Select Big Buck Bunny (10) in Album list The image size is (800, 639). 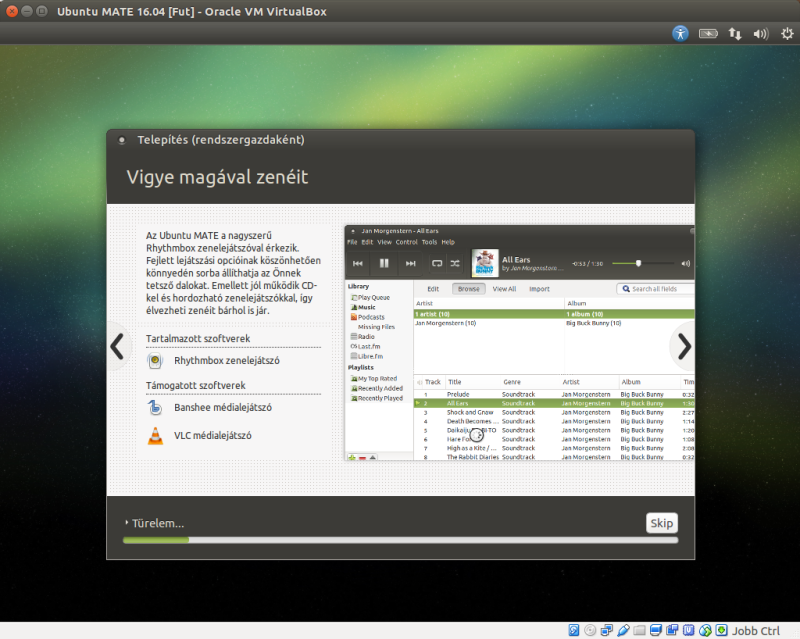[593, 323]
